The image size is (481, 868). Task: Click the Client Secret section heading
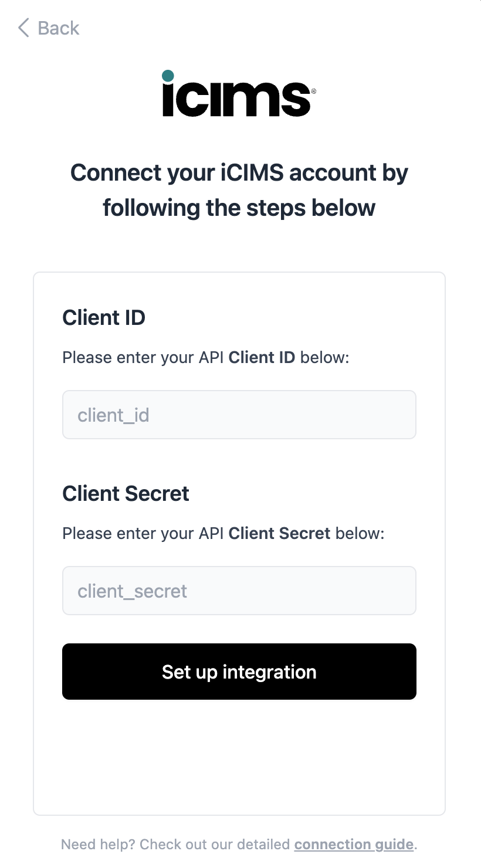[x=126, y=493]
